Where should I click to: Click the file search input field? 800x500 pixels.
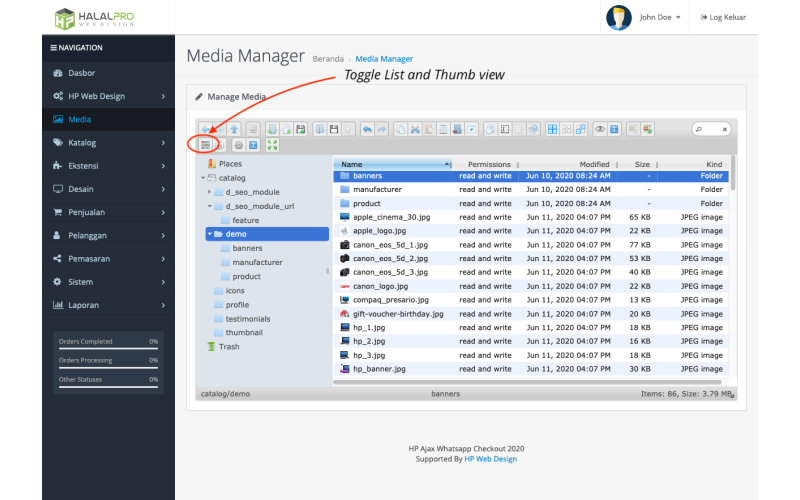click(711, 129)
